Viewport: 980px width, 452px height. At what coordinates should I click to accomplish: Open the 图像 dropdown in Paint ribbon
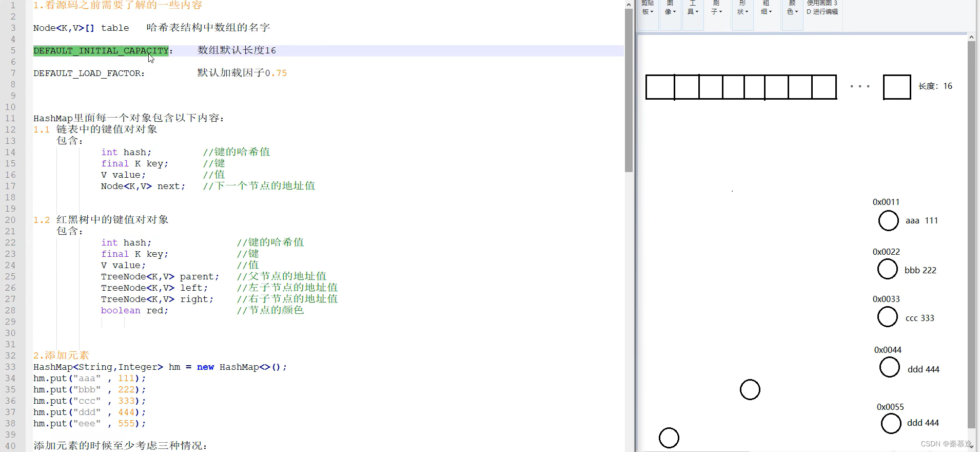tap(670, 8)
